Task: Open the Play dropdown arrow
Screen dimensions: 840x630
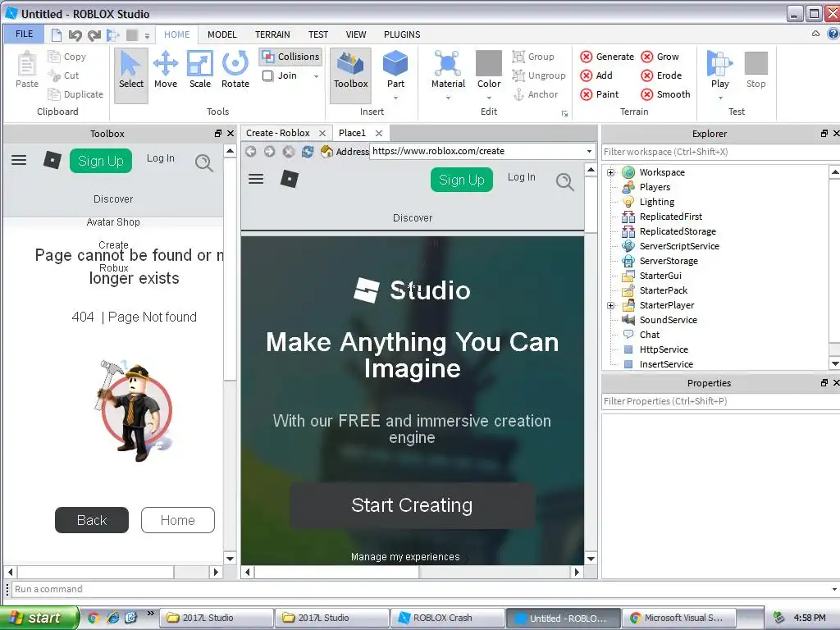Action: click(720, 98)
